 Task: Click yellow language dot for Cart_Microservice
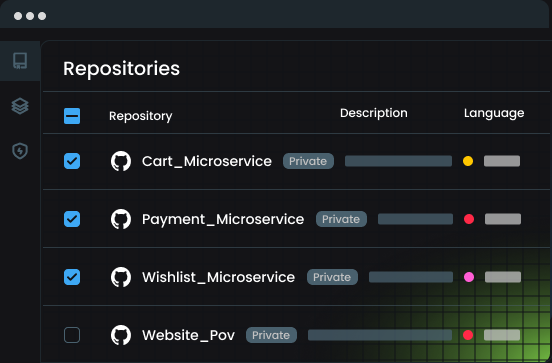[x=468, y=161]
